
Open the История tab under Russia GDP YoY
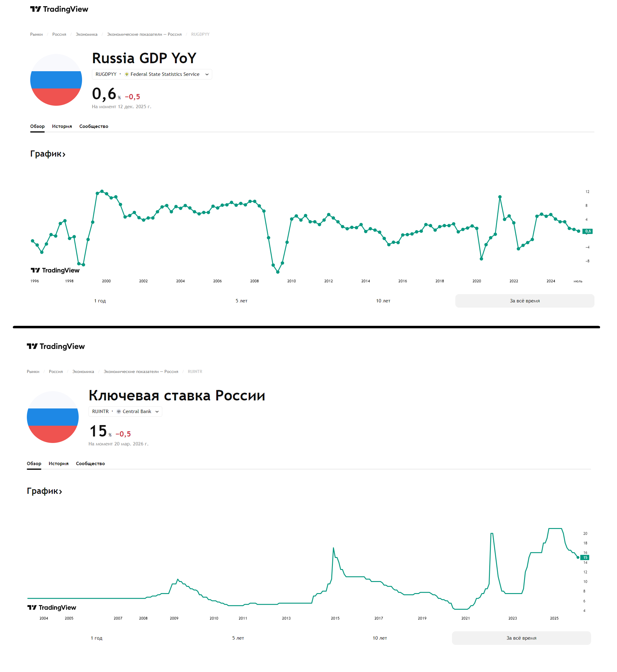62,126
